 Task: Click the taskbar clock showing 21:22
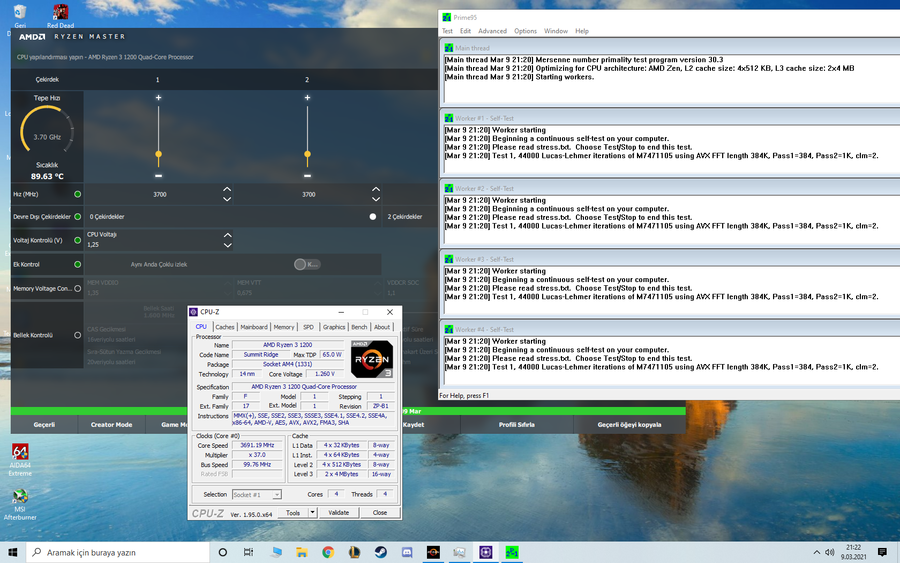pos(854,552)
